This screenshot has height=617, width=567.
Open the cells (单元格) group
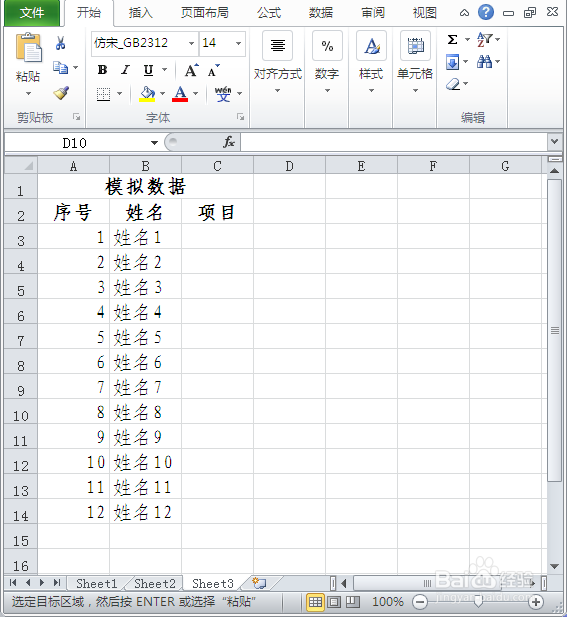click(415, 63)
